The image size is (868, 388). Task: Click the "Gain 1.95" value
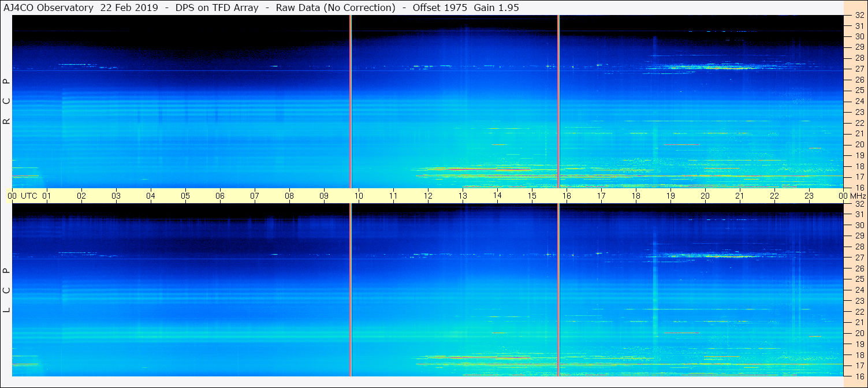pyautogui.click(x=497, y=8)
